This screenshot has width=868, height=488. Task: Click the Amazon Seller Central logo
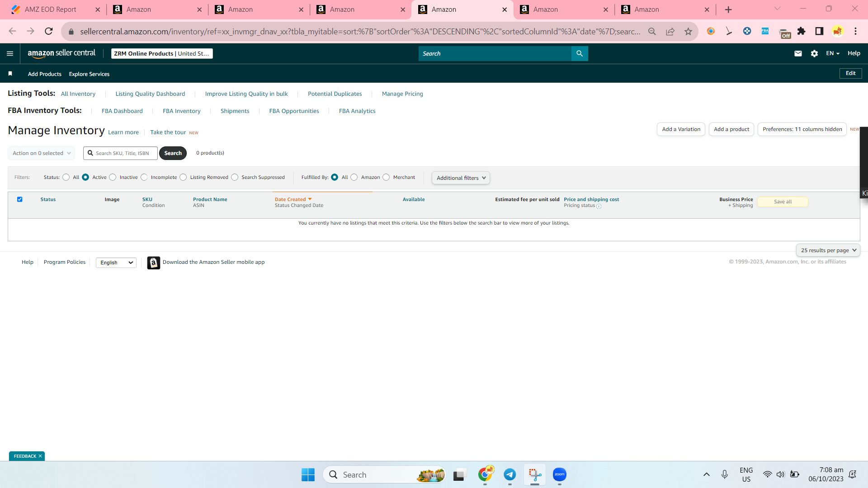pyautogui.click(x=61, y=53)
